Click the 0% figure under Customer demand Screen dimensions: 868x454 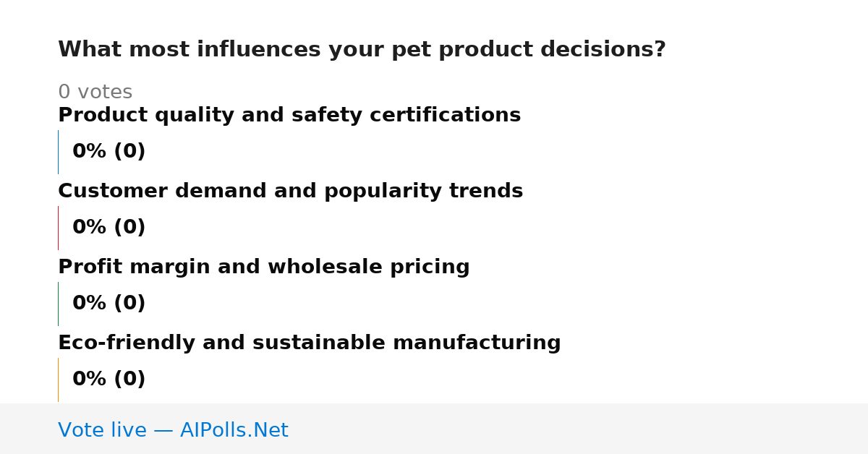[90, 228]
